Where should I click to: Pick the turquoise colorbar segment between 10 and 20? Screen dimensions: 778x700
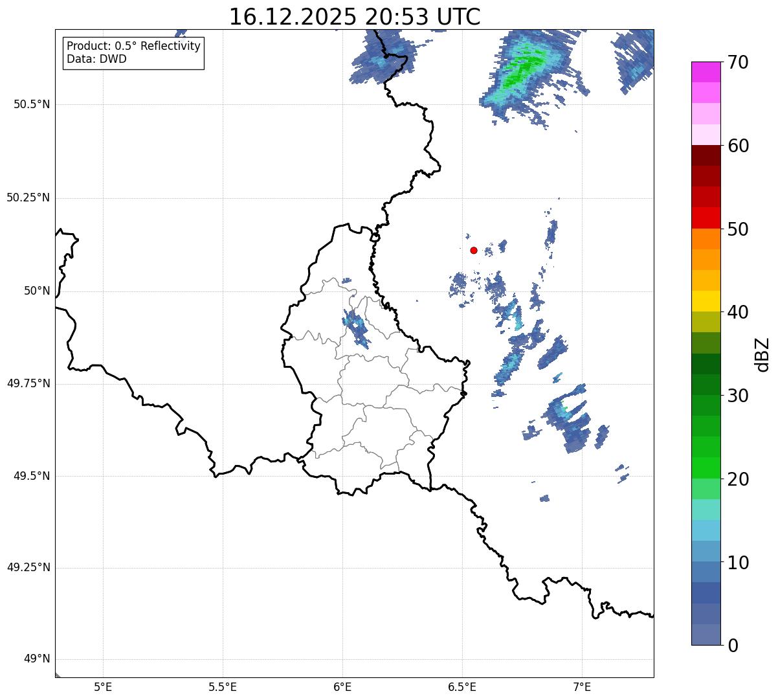point(706,510)
